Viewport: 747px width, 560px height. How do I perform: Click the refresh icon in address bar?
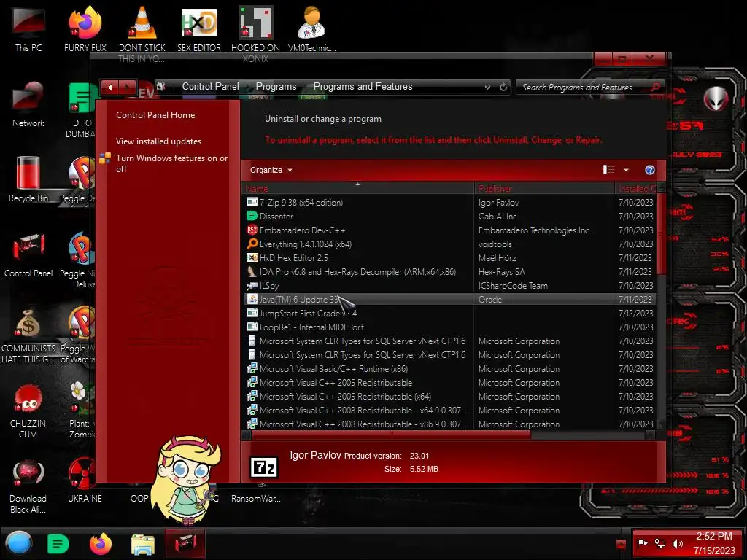(x=503, y=87)
